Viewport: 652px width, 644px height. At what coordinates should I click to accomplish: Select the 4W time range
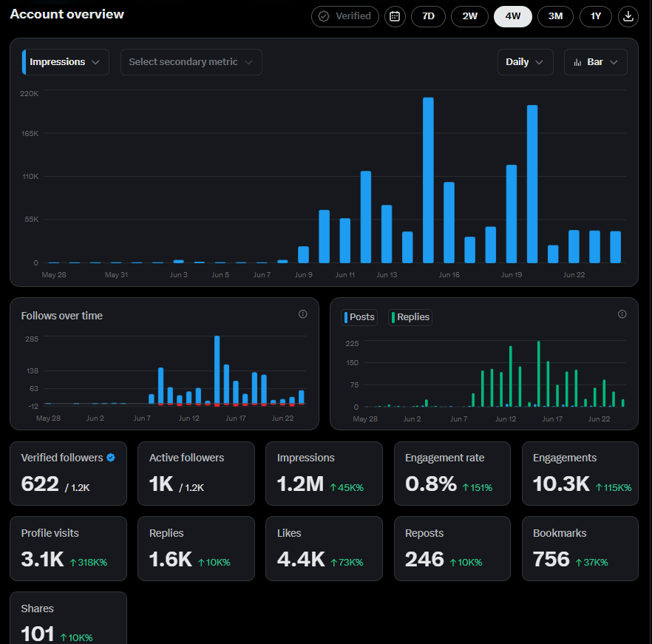point(513,17)
